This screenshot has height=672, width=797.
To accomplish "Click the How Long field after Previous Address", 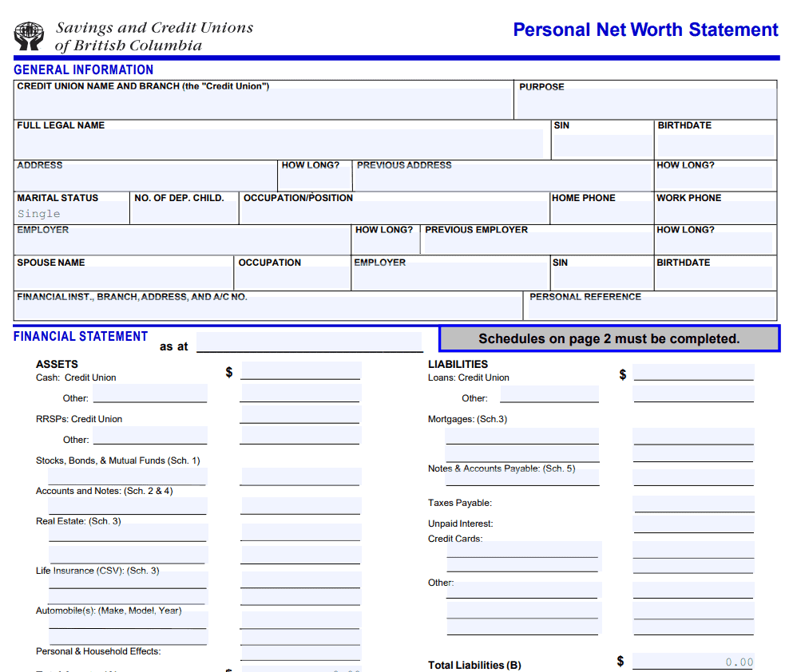I will tap(714, 178).
